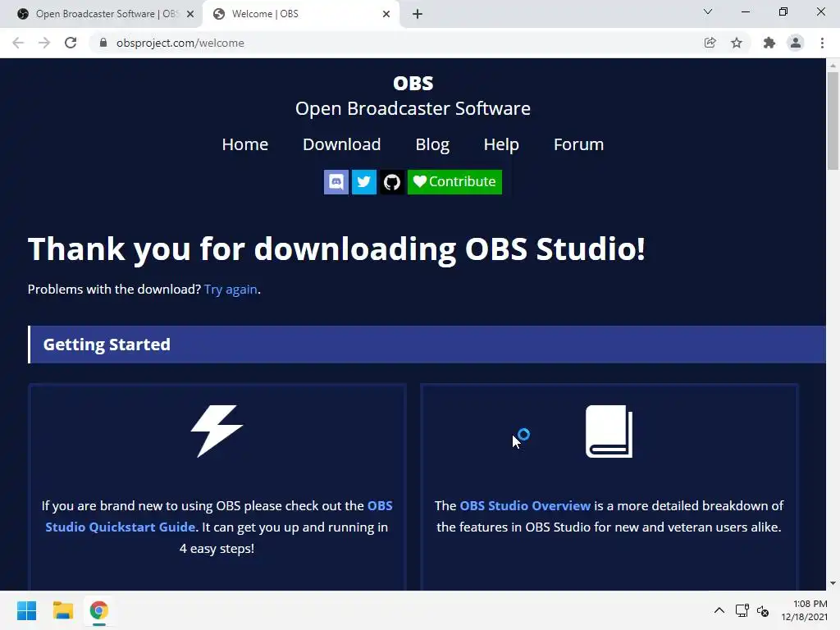Screen dimensions: 840x630
Task: Open the Chrome profile icon
Action: tap(796, 43)
